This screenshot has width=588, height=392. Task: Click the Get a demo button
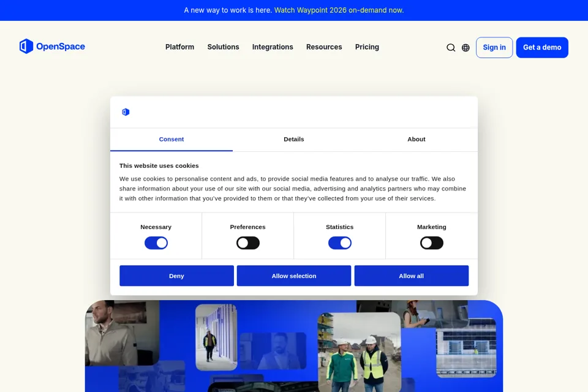(542, 48)
